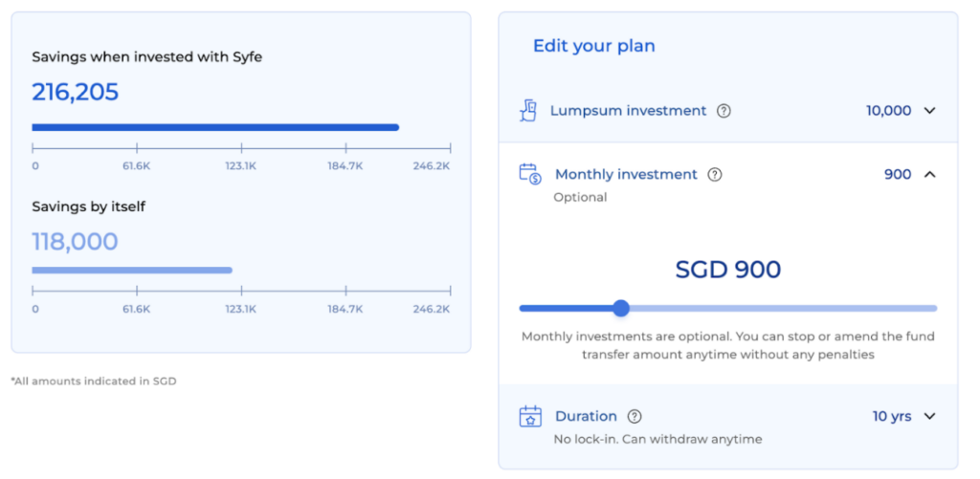Collapse the Monthly investment section chevron
Screen dimensions: 980x479
929,174
